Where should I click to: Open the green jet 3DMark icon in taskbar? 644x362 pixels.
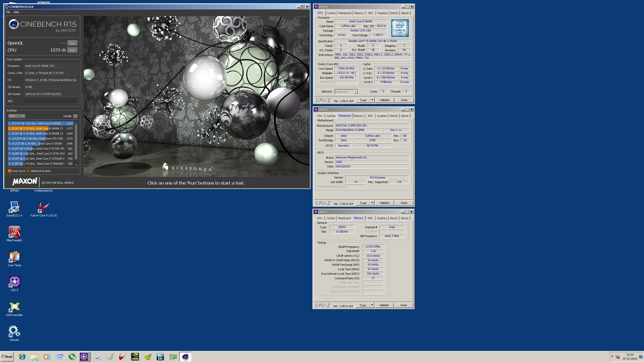click(x=72, y=357)
